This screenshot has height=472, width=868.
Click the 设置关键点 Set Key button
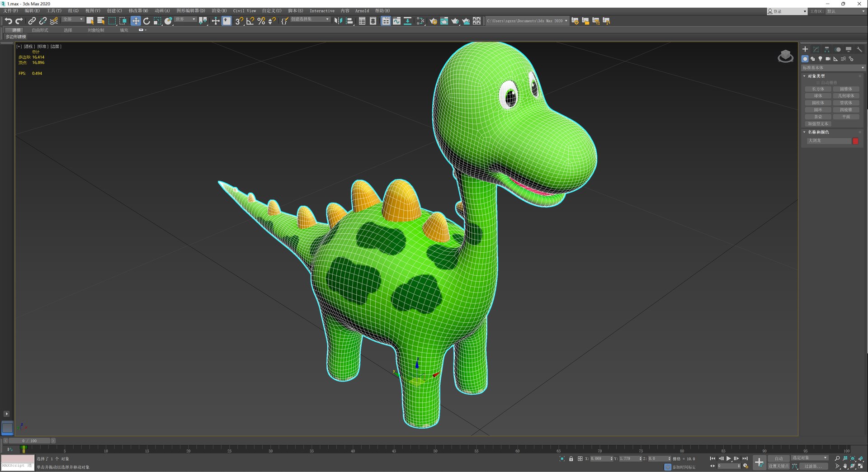(x=779, y=466)
